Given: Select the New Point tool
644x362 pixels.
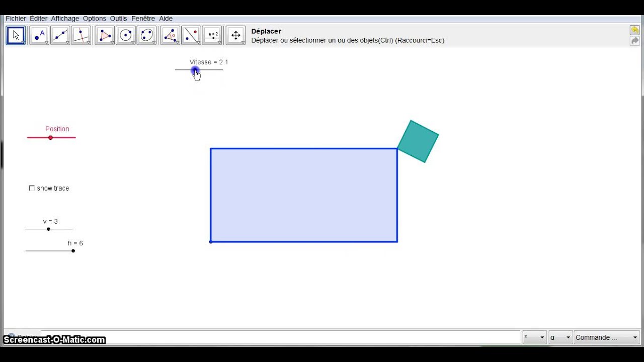Looking at the screenshot, I should pos(39,35).
